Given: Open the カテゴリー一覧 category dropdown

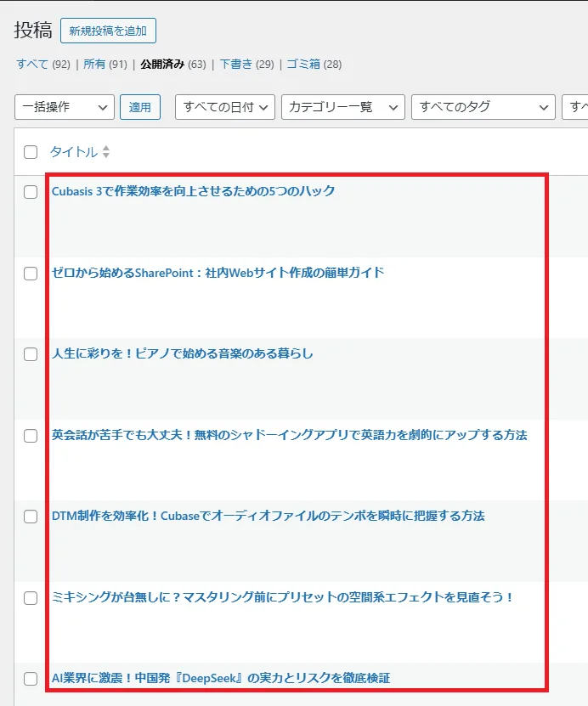Looking at the screenshot, I should (x=343, y=107).
